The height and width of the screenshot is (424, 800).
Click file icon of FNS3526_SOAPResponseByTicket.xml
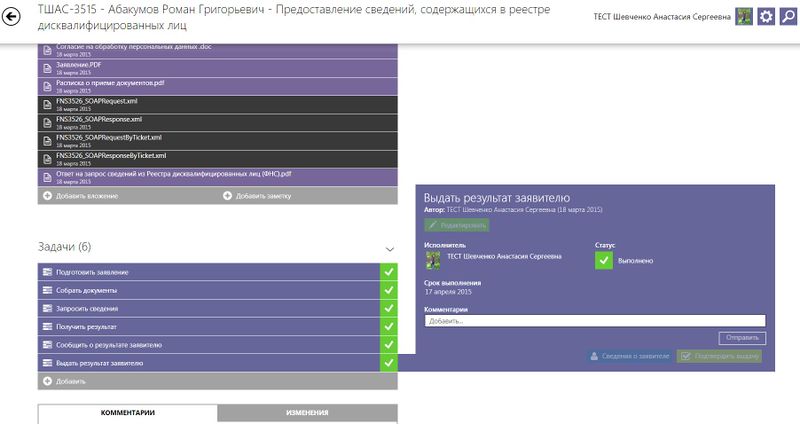click(47, 159)
